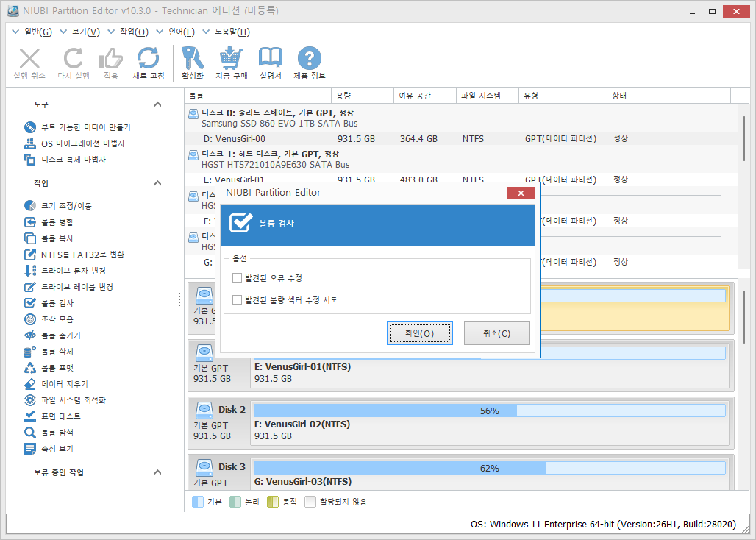Click the volume list vertical scrollbar

(746, 138)
